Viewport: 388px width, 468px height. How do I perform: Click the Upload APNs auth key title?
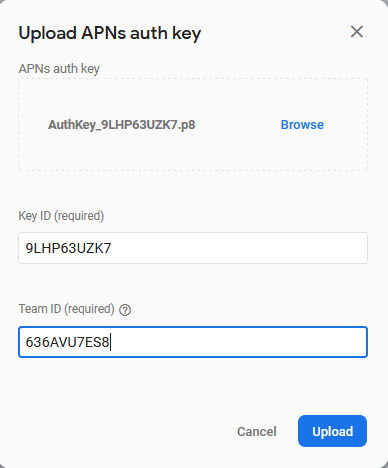(x=110, y=33)
